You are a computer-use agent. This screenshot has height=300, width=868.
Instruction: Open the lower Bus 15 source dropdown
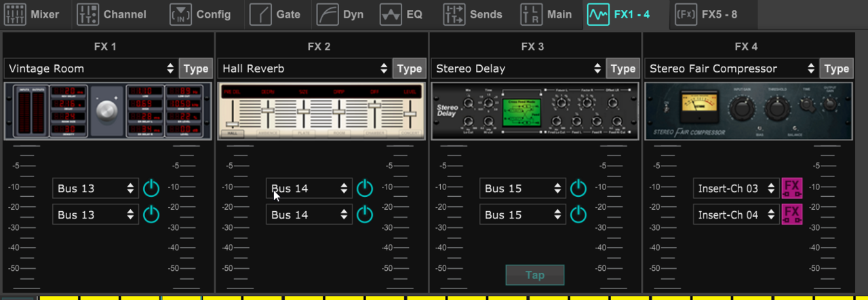(x=523, y=214)
